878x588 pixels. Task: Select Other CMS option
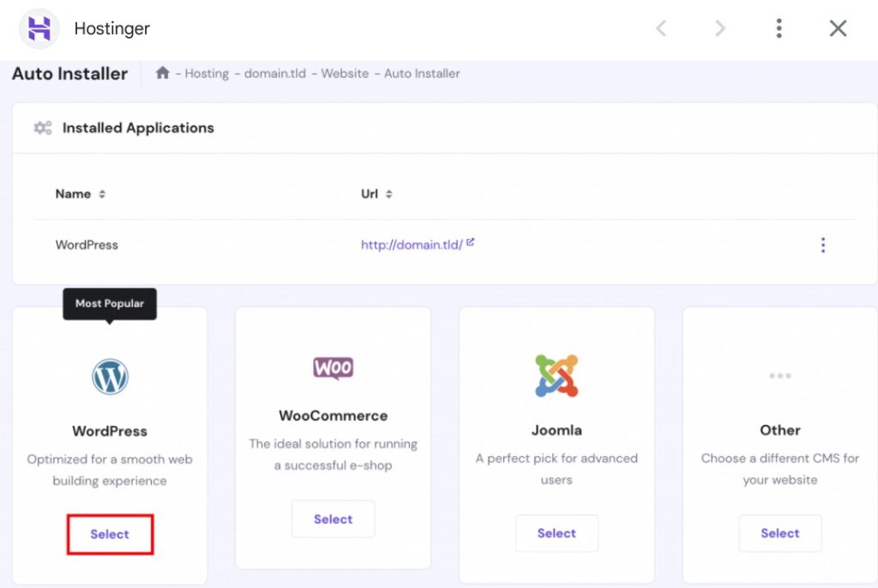tap(780, 533)
